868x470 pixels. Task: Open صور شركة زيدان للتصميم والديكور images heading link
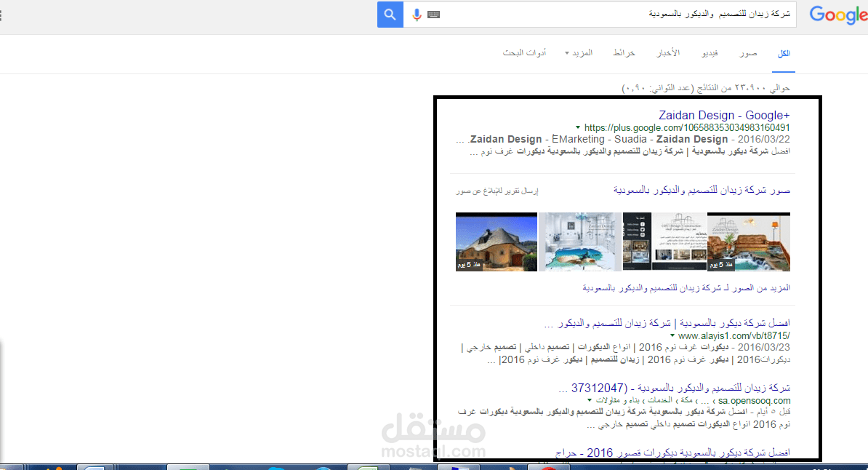tap(702, 190)
